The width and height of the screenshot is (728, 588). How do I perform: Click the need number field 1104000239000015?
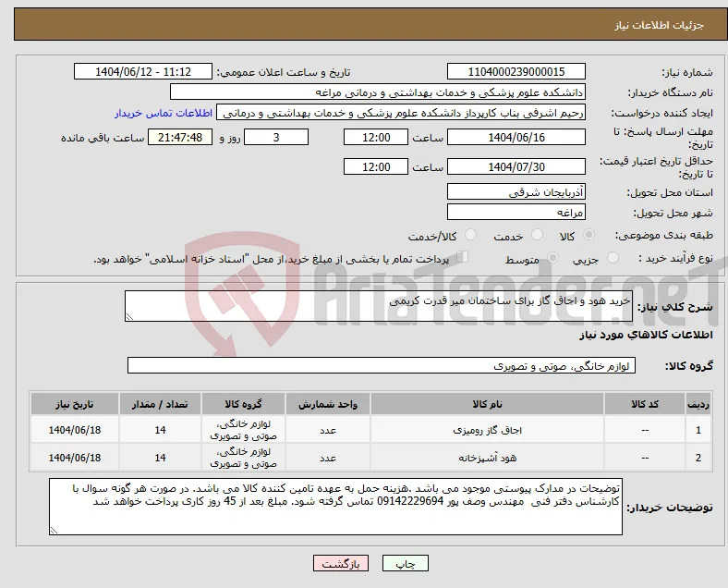[x=516, y=71]
